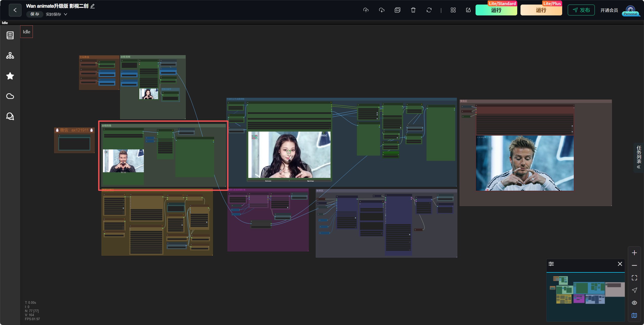Open the workflow list sidebar tab

pyautogui.click(x=10, y=35)
